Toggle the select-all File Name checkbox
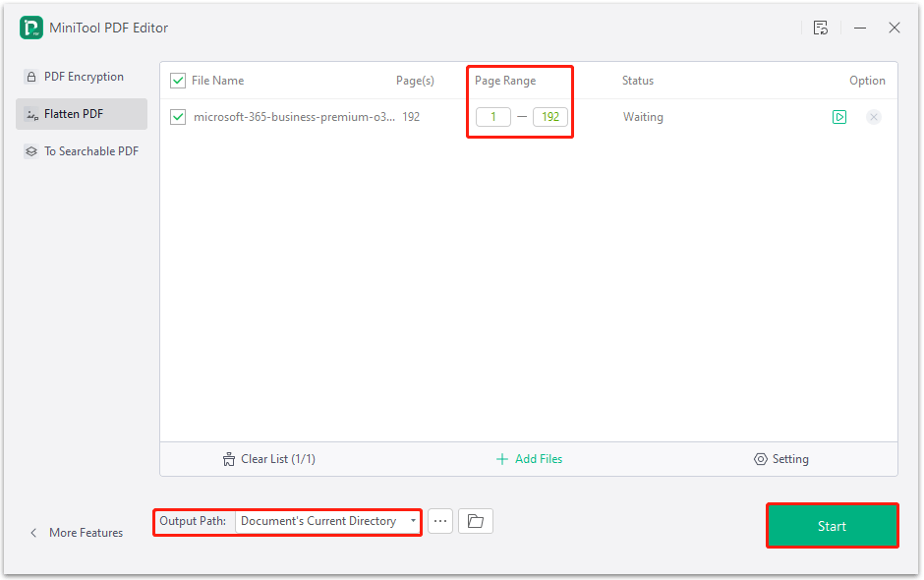Image resolution: width=924 pixels, height=580 pixels. (x=178, y=81)
